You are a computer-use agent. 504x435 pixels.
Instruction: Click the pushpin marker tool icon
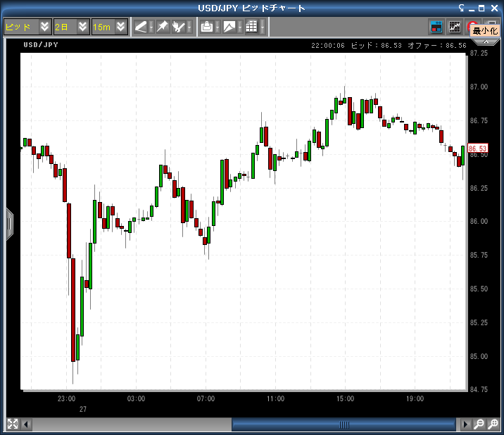coord(163,27)
